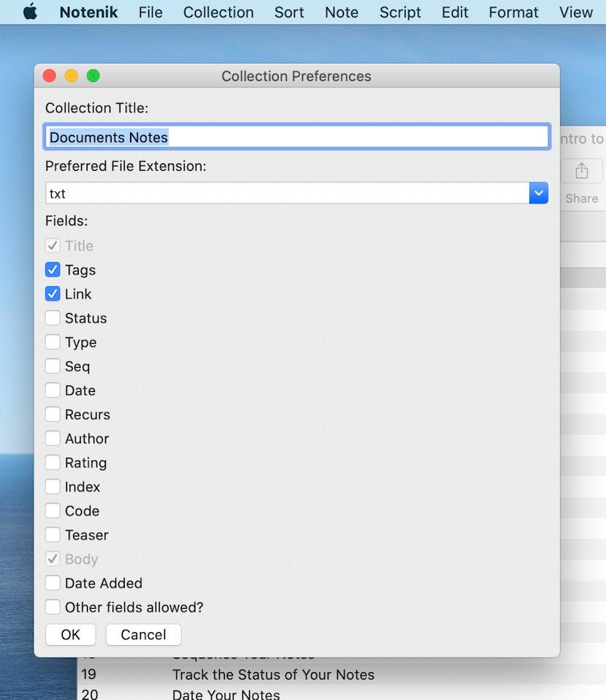The height and width of the screenshot is (700, 606).
Task: Open the View menu
Action: tap(575, 12)
